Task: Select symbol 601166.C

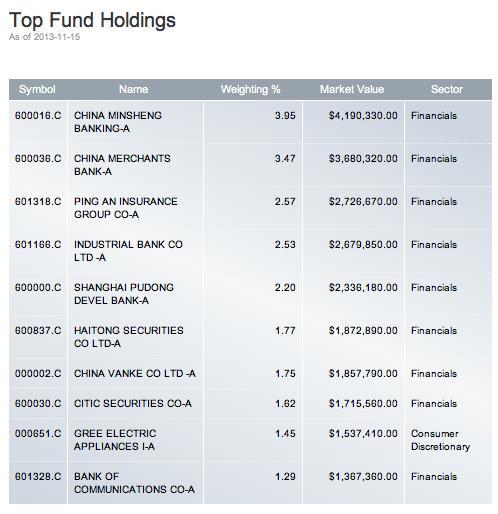Action: [x=38, y=244]
